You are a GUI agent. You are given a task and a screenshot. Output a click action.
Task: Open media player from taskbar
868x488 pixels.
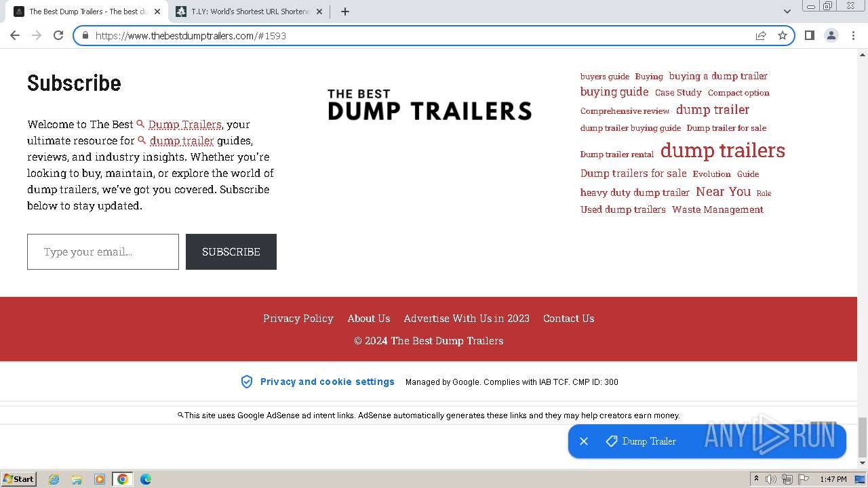[100, 479]
